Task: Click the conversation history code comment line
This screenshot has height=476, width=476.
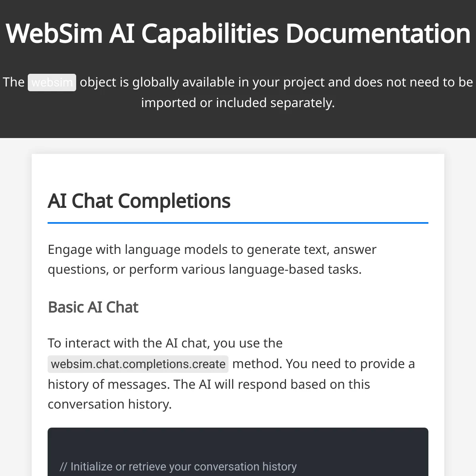Action: (178, 466)
